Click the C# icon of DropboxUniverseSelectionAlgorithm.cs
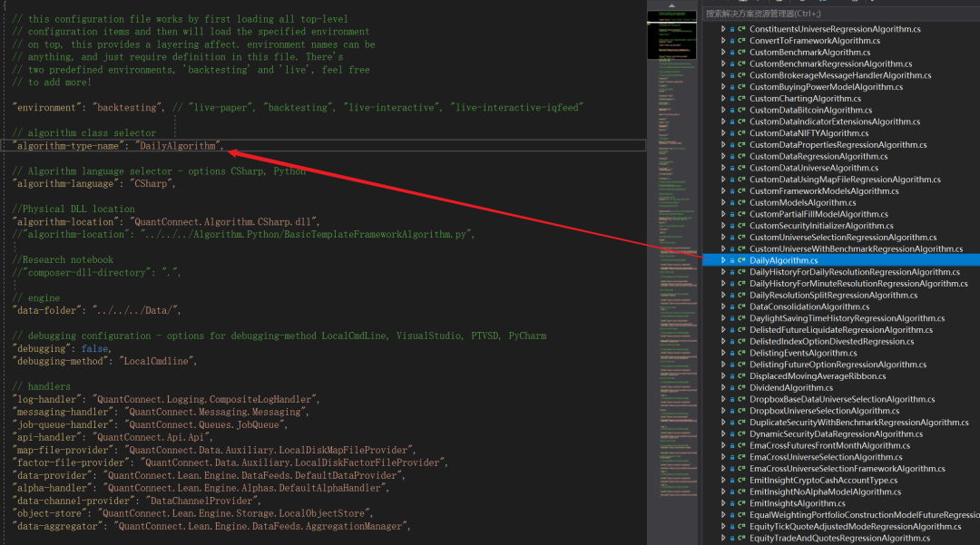This screenshot has width=980, height=545. coord(741,411)
